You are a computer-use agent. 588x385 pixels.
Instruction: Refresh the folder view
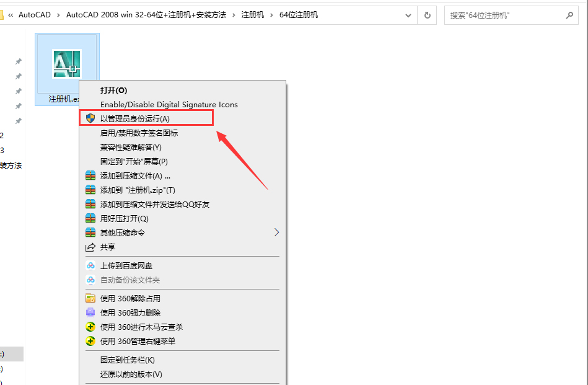427,15
